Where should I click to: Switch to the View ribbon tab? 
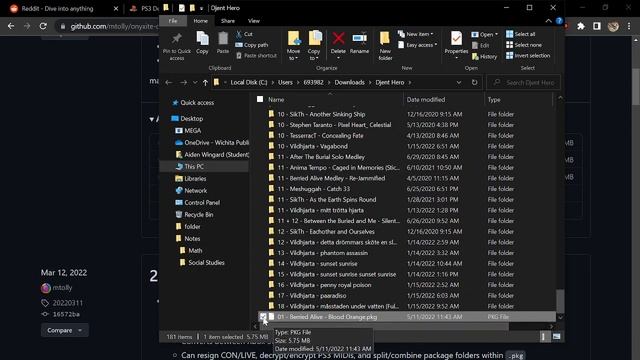pos(253,21)
